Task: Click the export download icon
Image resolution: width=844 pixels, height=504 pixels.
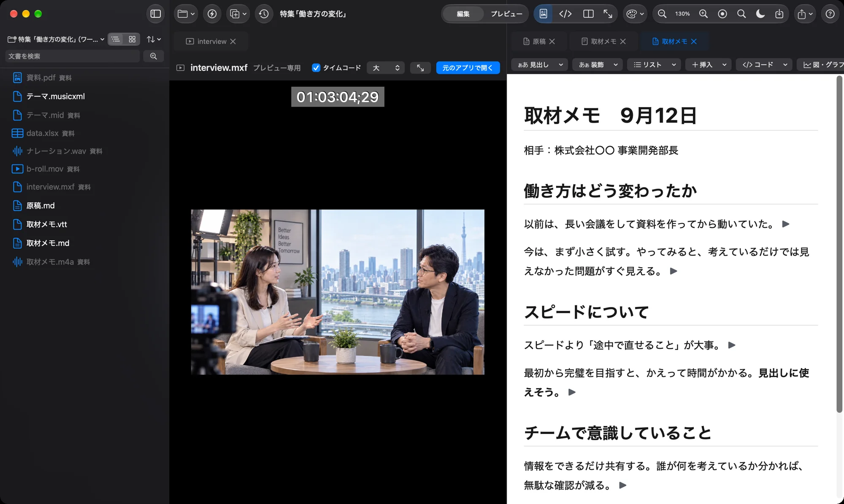Action: click(779, 14)
